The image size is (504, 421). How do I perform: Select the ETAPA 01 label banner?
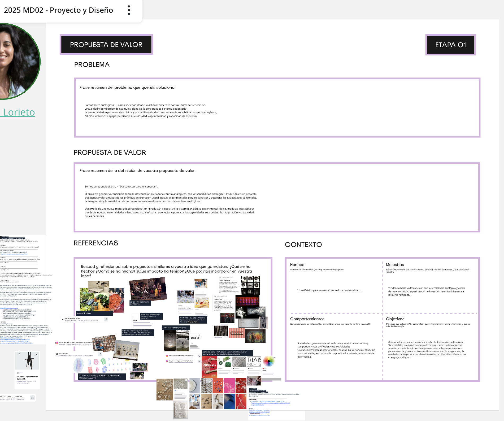tap(450, 45)
